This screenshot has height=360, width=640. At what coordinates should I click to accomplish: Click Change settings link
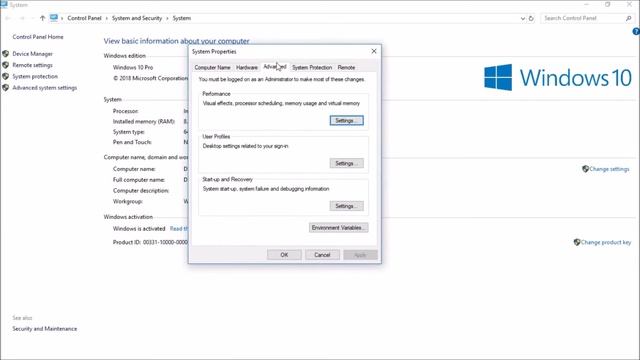(609, 169)
